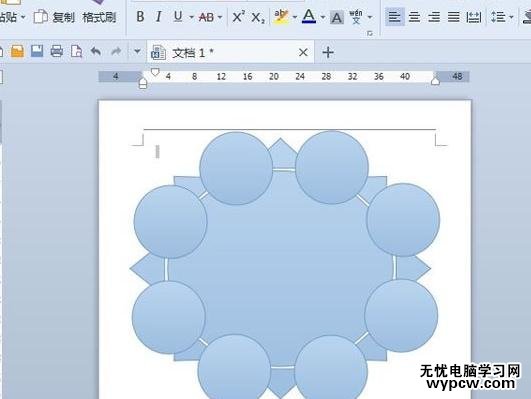Open the paste options dropdown arrow
This screenshot has height=399, width=531.
(x=23, y=17)
